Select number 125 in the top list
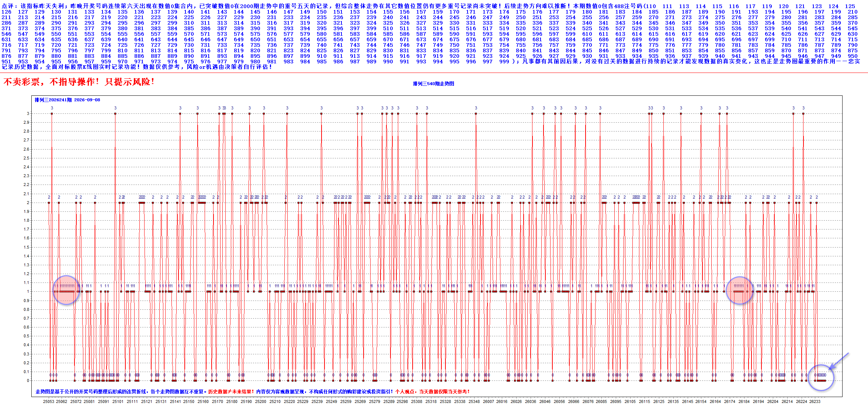The image size is (868, 414). [x=850, y=6]
